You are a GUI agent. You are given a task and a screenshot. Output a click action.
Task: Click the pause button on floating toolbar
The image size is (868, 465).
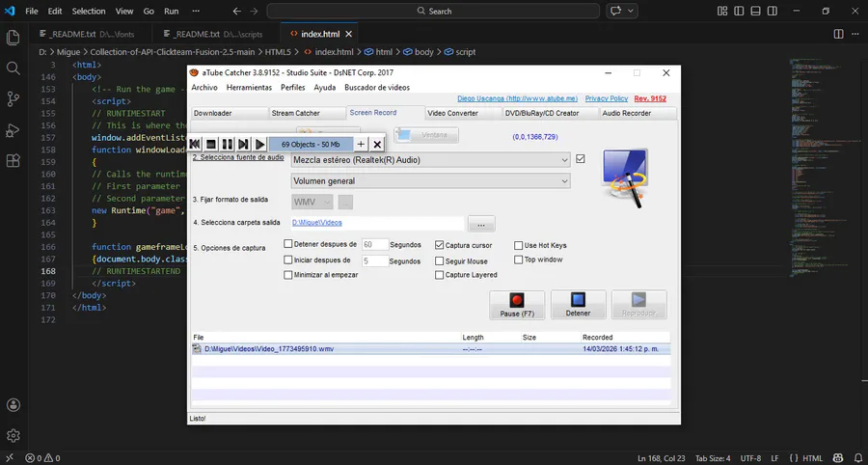click(227, 145)
